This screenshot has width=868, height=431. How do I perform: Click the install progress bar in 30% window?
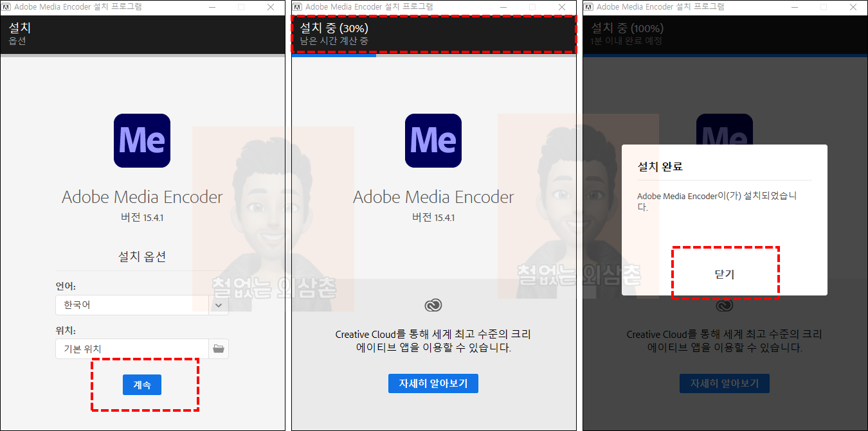coord(434,56)
